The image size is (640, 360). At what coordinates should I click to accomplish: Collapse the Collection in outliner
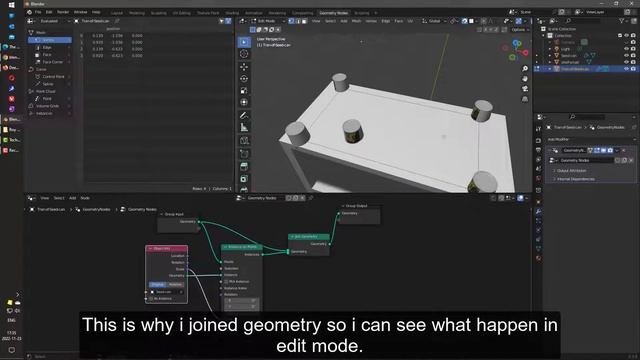(x=544, y=36)
